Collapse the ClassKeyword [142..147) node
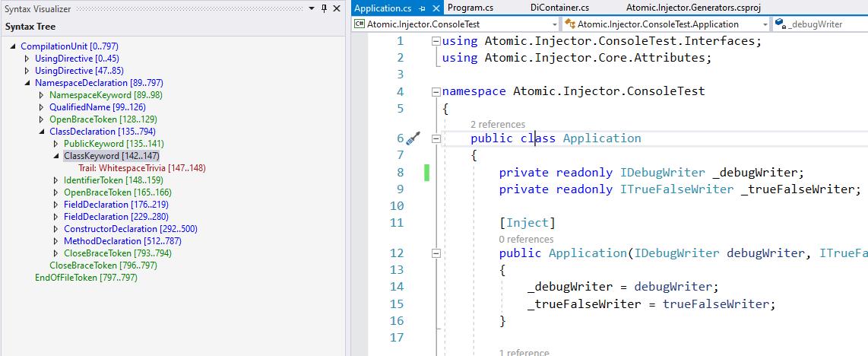This screenshot has width=868, height=356. point(56,156)
